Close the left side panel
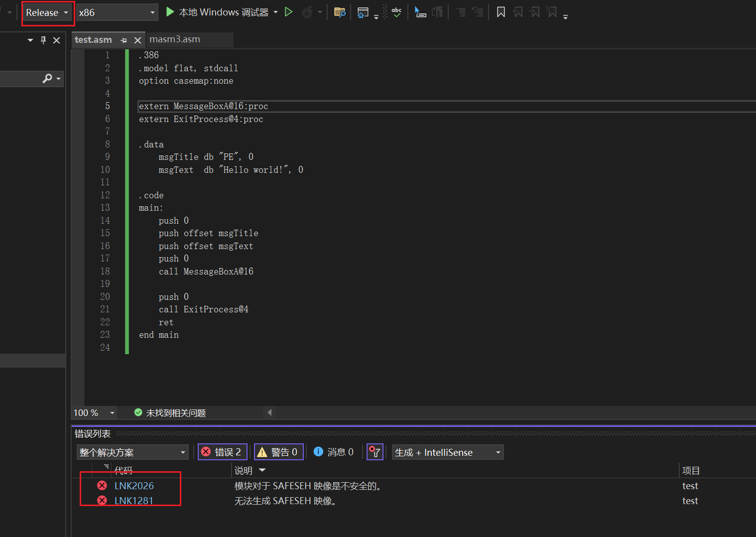Image resolution: width=756 pixels, height=537 pixels. (x=57, y=40)
